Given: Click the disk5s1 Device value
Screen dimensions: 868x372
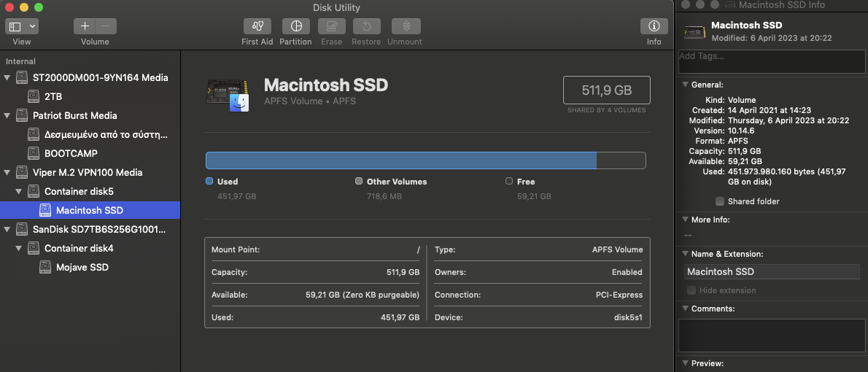Looking at the screenshot, I should click(x=627, y=318).
